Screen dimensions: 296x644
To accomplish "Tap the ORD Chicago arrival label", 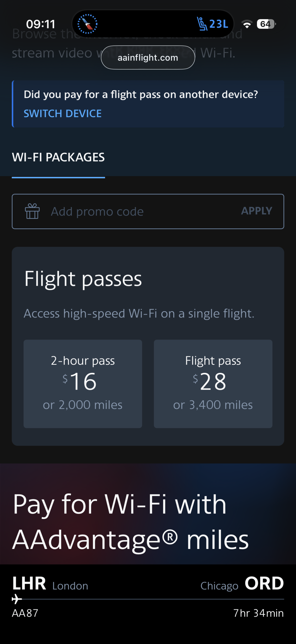I will (x=242, y=584).
